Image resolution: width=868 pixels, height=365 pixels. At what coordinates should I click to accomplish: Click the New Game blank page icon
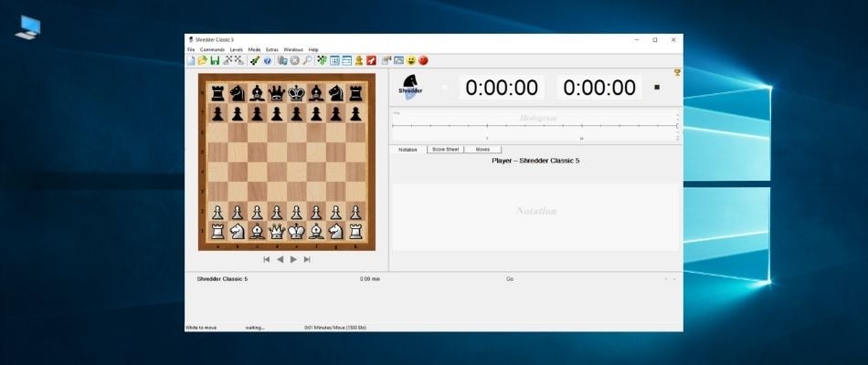[190, 60]
